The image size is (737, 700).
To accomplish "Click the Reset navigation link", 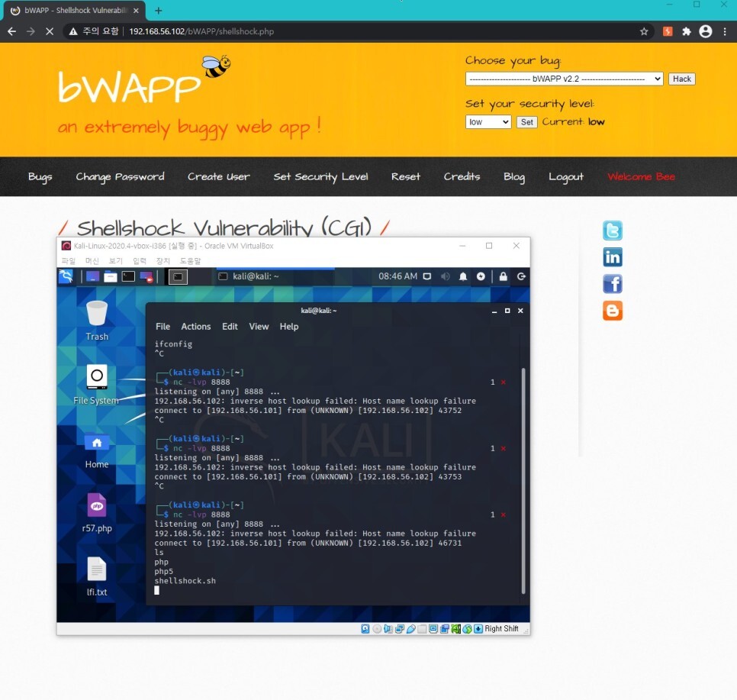I will coord(406,177).
